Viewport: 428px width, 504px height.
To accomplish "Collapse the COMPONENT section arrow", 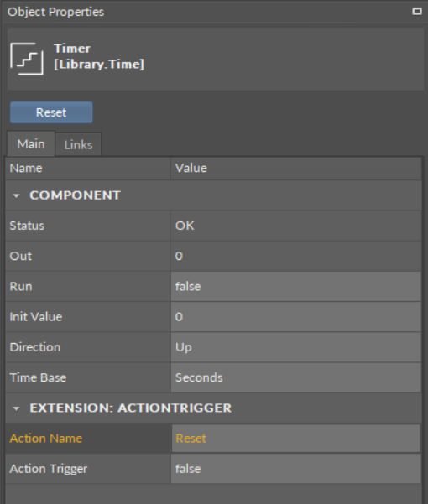I will (16, 195).
